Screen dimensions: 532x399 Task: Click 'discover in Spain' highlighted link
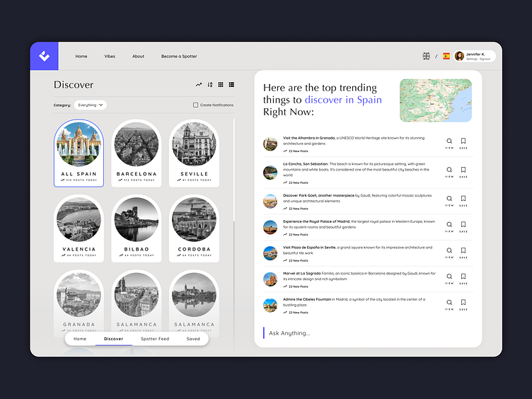[343, 100]
